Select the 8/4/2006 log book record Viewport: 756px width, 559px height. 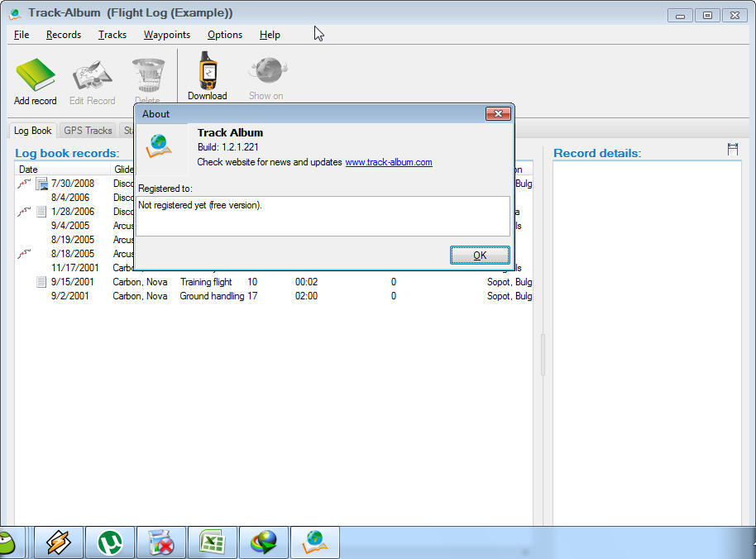tap(70, 198)
